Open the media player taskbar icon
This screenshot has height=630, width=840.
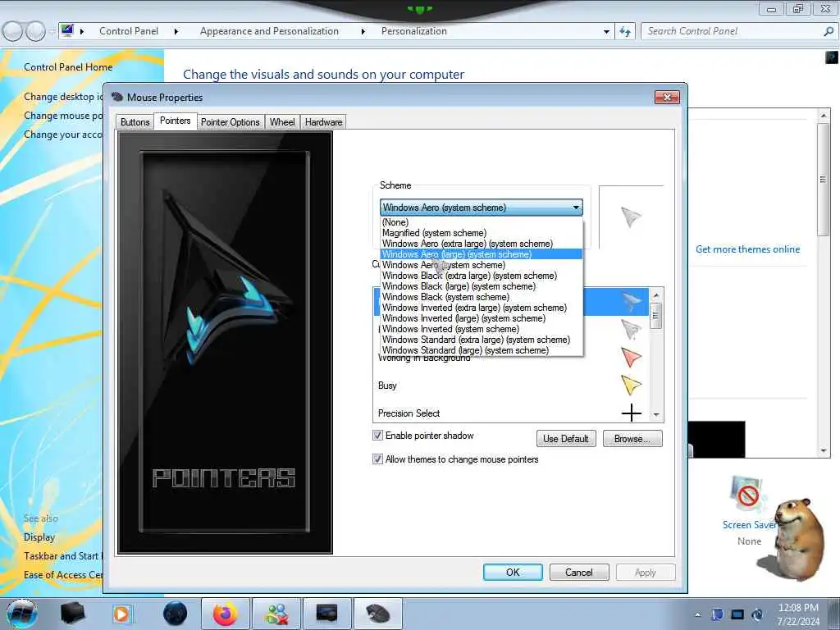tap(121, 614)
